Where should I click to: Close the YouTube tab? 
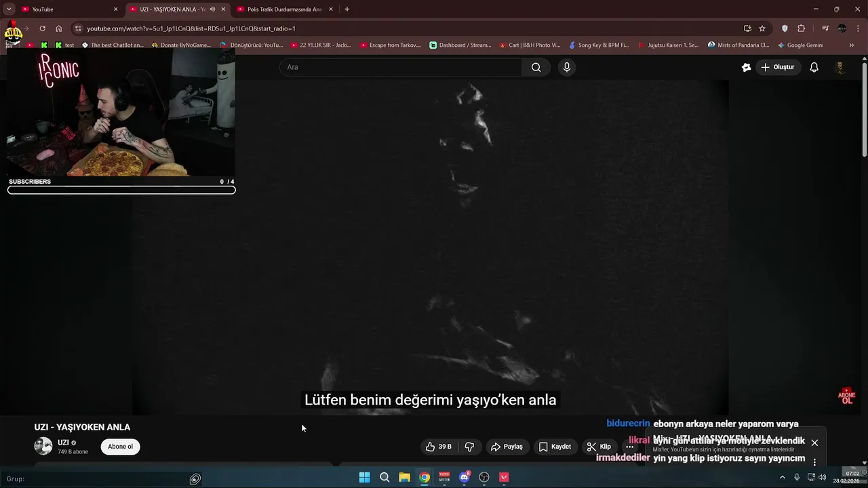[x=115, y=9]
